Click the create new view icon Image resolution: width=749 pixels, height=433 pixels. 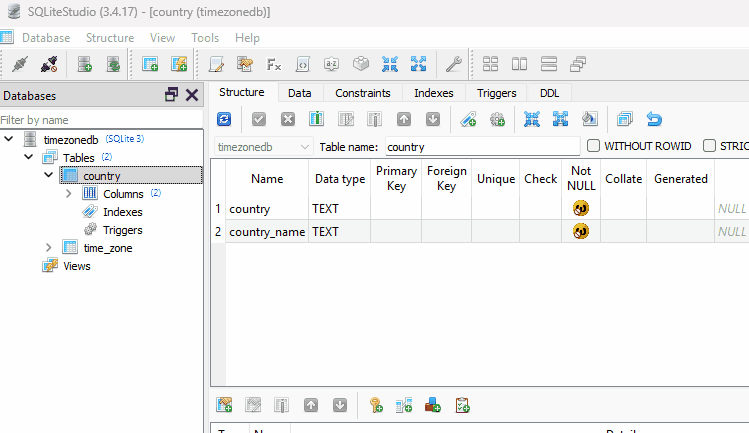click(179, 64)
